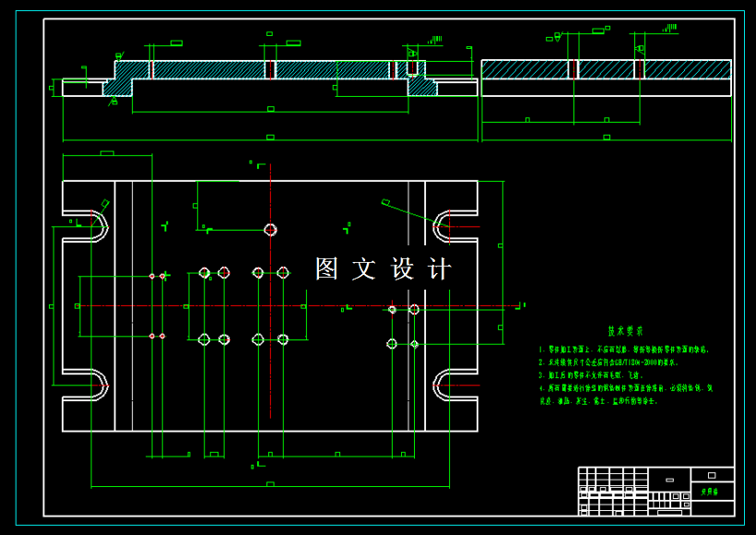This screenshot has width=756, height=535.
Task: Pick the large circle on the plan view's vertical centerline
Action: pos(270,230)
